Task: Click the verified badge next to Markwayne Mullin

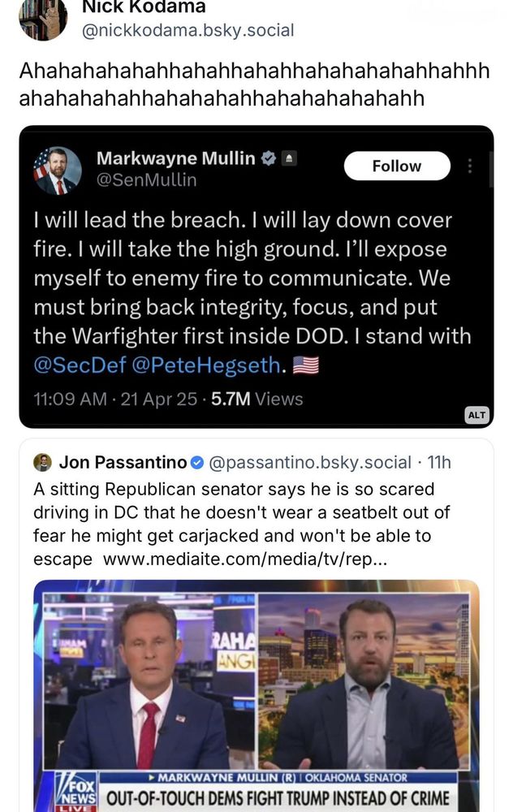Action: 268,158
